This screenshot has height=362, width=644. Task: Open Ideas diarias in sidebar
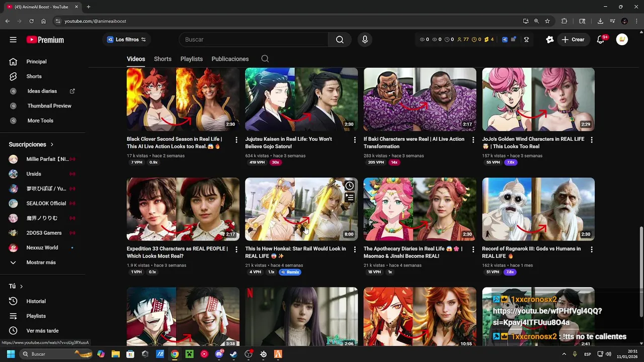42,91
